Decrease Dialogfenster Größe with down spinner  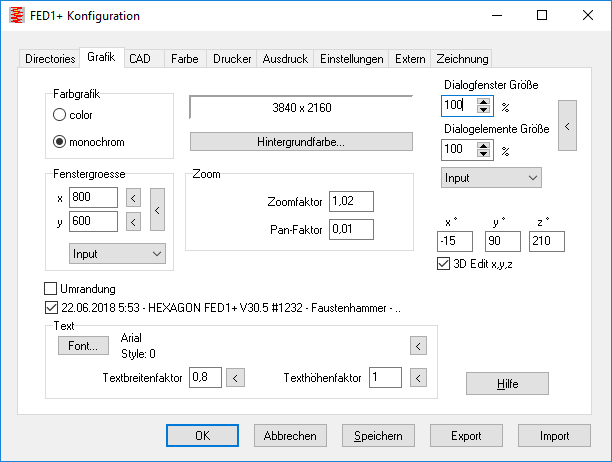[484, 109]
